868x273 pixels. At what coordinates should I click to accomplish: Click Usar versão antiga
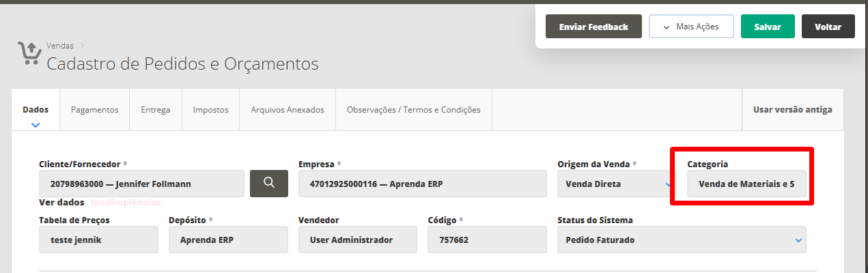(x=792, y=110)
